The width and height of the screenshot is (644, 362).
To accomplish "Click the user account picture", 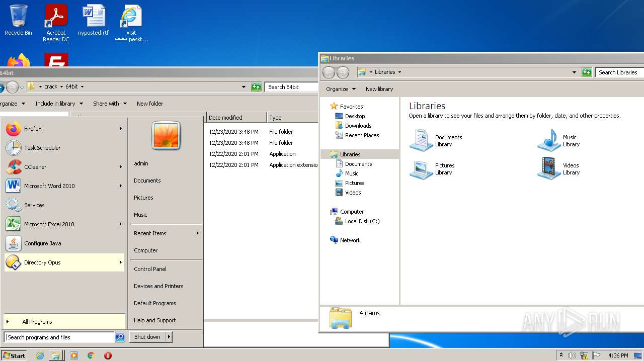I will [x=166, y=136].
